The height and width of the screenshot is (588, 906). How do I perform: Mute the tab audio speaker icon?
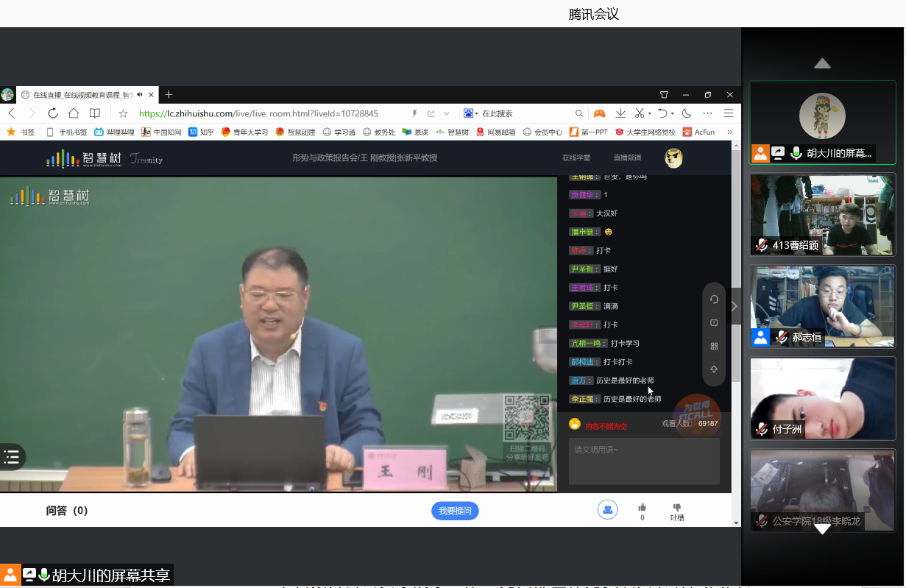[139, 95]
